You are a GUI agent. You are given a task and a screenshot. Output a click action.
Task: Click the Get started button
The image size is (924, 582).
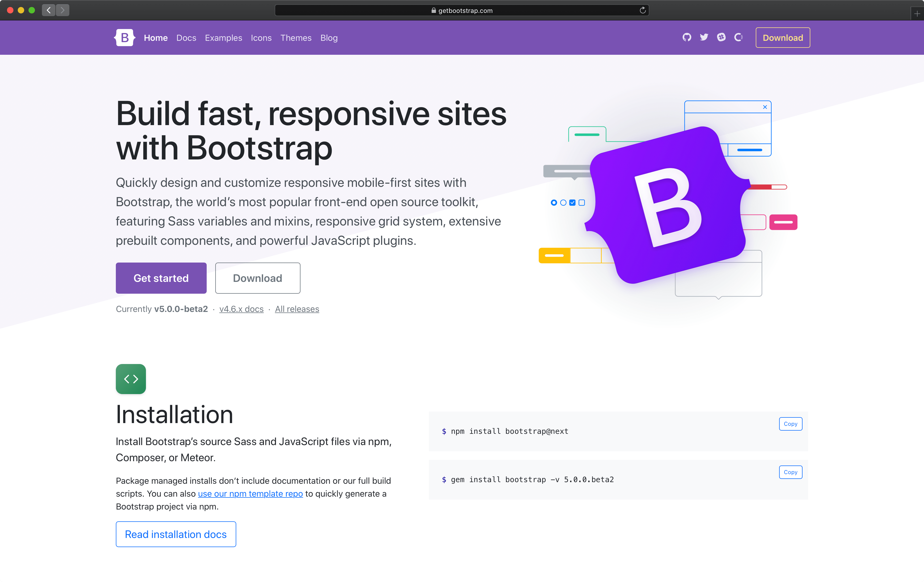[x=161, y=278]
